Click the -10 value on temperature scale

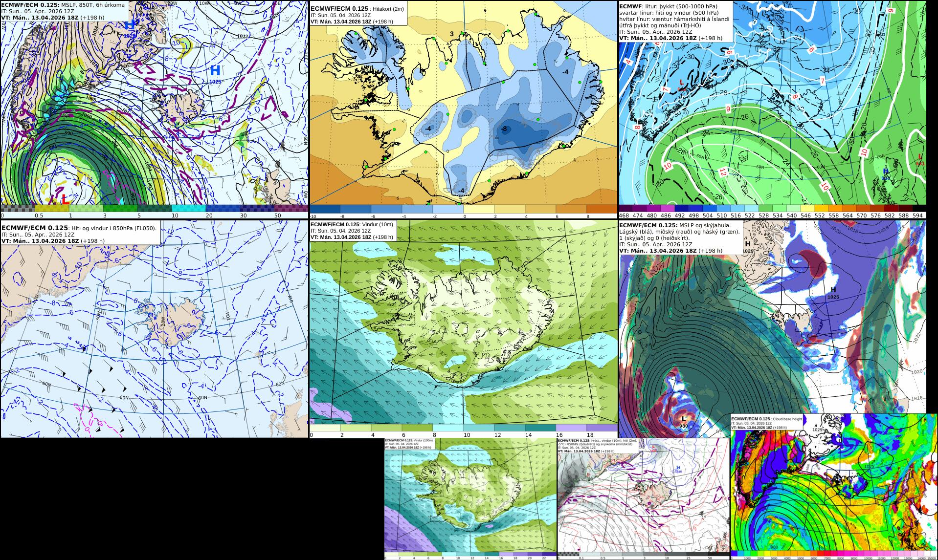pyautogui.click(x=313, y=216)
